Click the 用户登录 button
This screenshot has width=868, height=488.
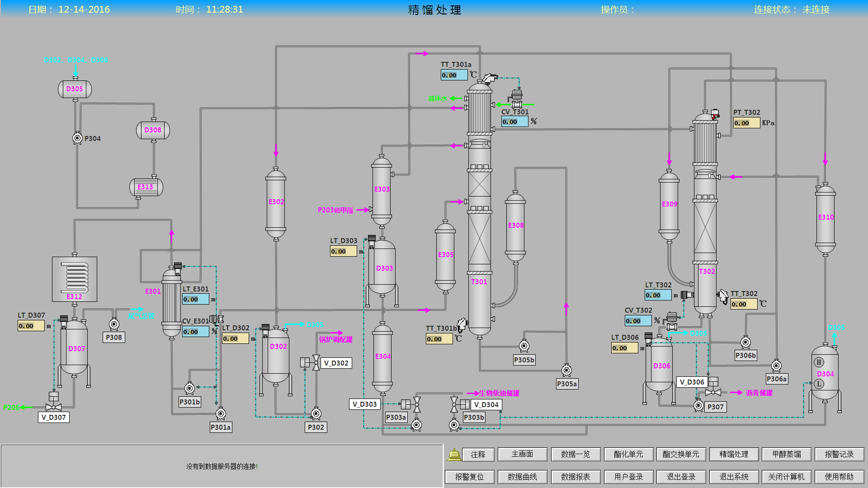tap(628, 477)
